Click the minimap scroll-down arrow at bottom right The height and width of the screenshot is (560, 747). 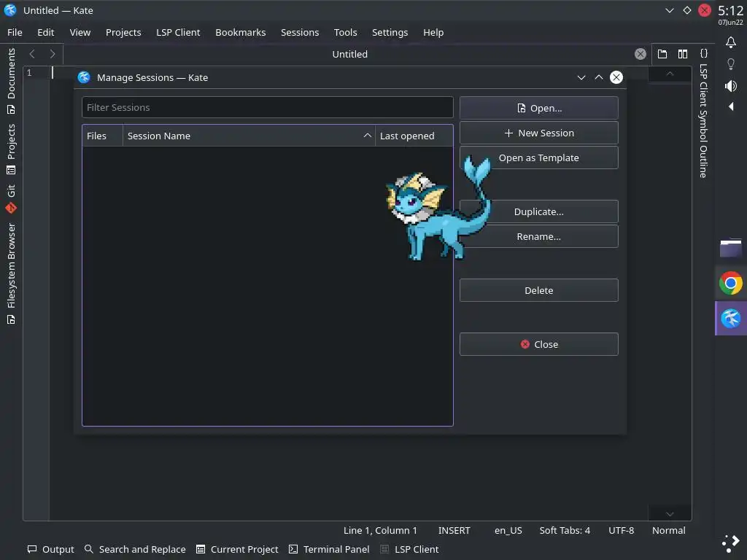click(x=670, y=514)
